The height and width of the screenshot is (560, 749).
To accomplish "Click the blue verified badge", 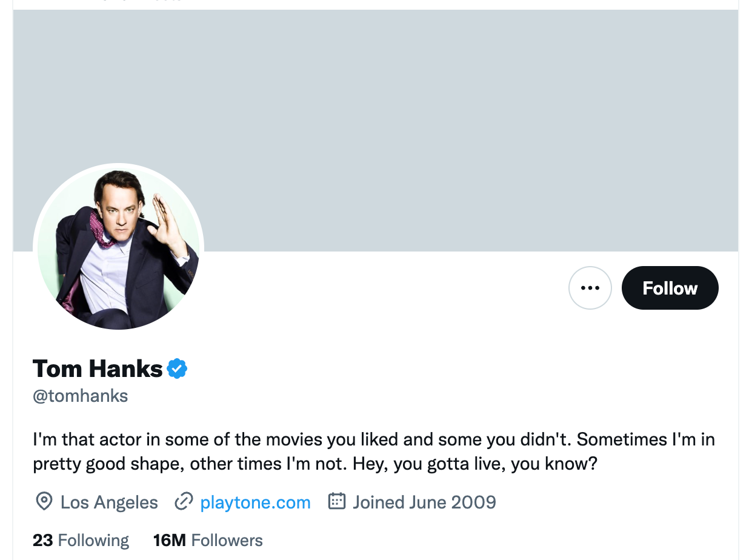I will tap(177, 368).
